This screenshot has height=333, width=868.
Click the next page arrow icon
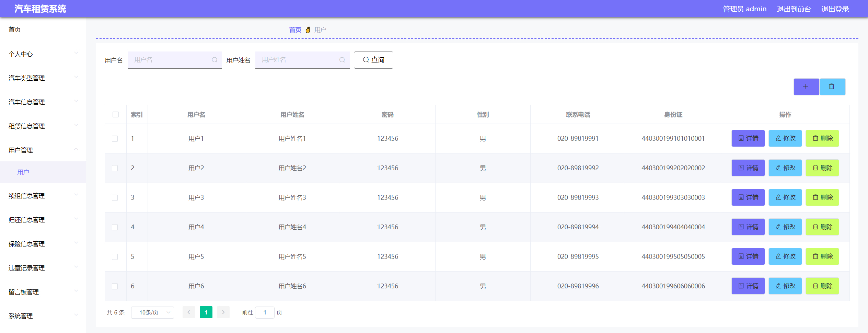(x=223, y=312)
